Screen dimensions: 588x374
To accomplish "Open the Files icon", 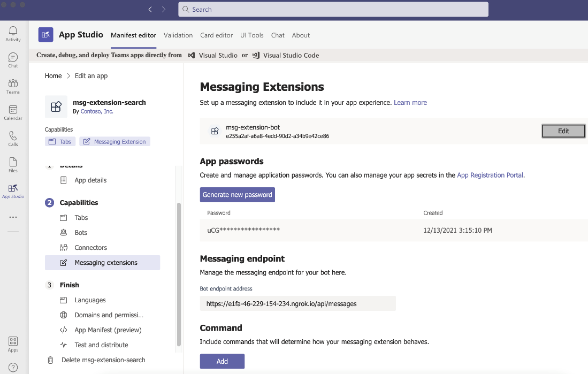I will click(13, 162).
